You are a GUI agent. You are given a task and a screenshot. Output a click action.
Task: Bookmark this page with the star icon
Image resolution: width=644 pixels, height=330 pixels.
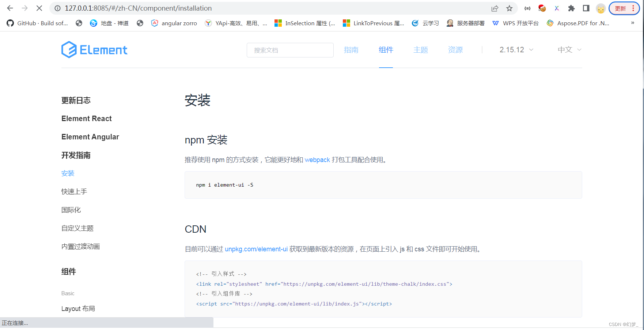pyautogui.click(x=509, y=8)
